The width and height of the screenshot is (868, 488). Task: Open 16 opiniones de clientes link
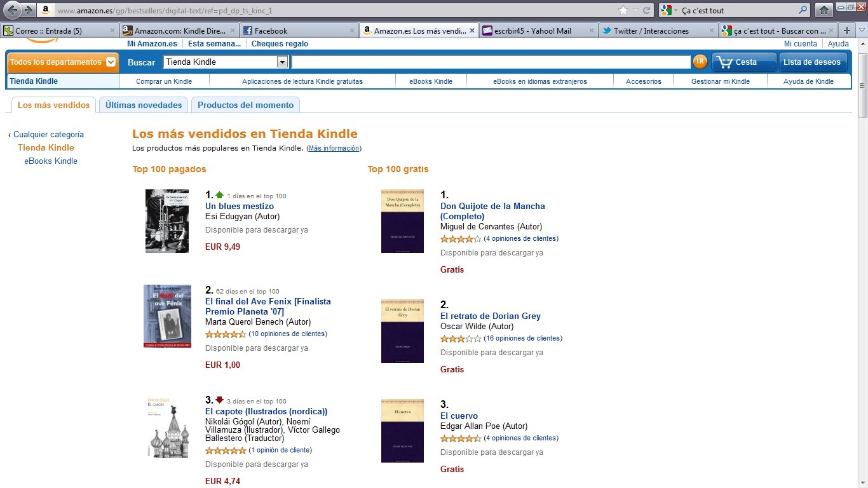tap(523, 339)
